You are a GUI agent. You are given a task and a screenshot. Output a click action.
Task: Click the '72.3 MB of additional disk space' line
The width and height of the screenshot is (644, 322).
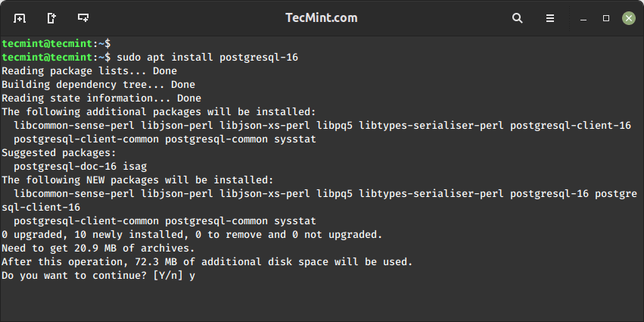coord(207,262)
